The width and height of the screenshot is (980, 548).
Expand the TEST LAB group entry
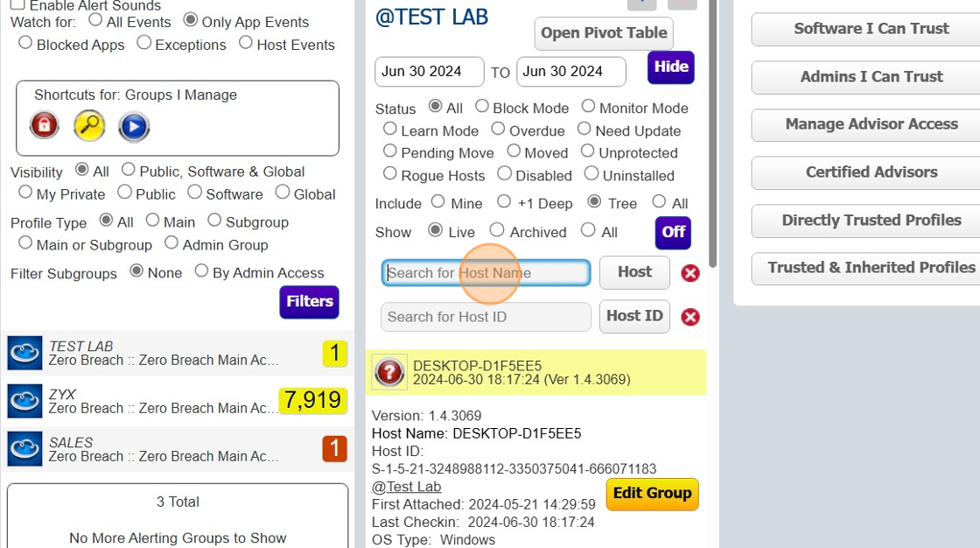pos(163,353)
